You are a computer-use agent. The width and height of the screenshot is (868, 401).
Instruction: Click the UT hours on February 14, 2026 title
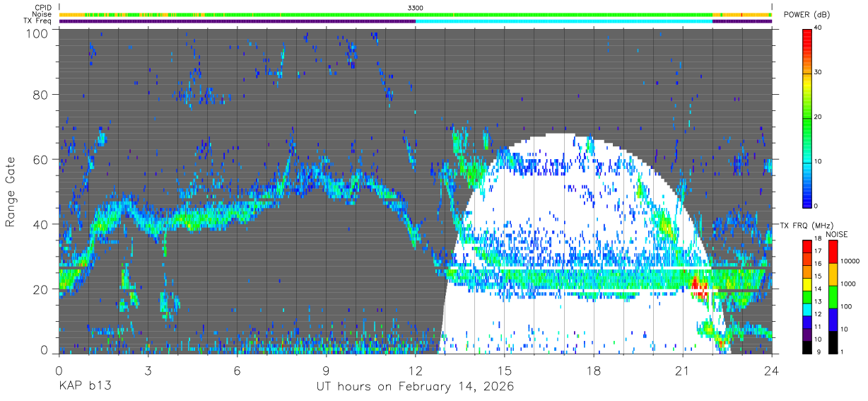coord(416,387)
